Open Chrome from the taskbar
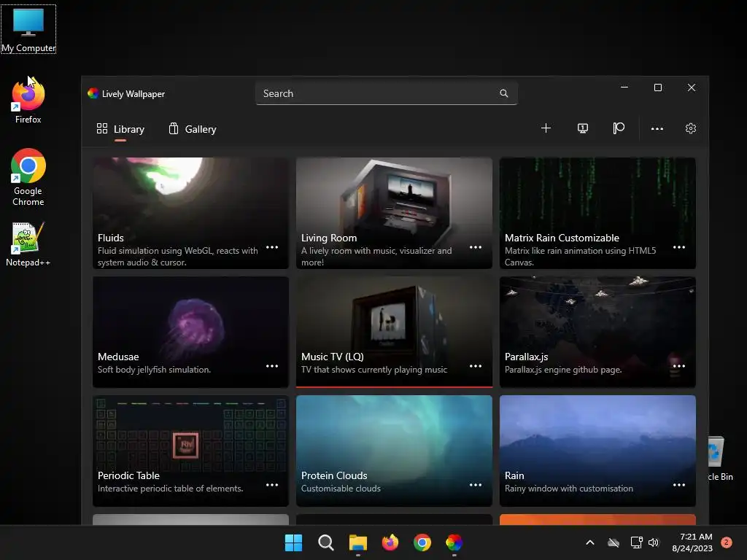747x560 pixels. click(x=422, y=542)
